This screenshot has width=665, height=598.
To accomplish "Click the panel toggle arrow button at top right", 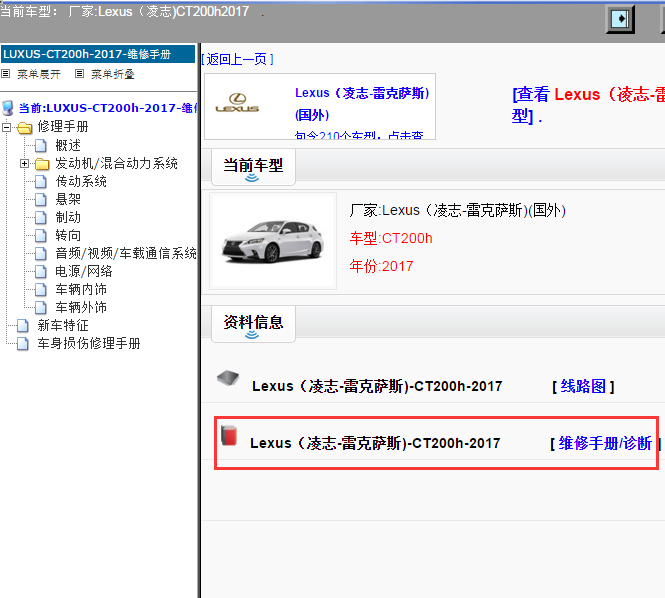I will [620, 19].
